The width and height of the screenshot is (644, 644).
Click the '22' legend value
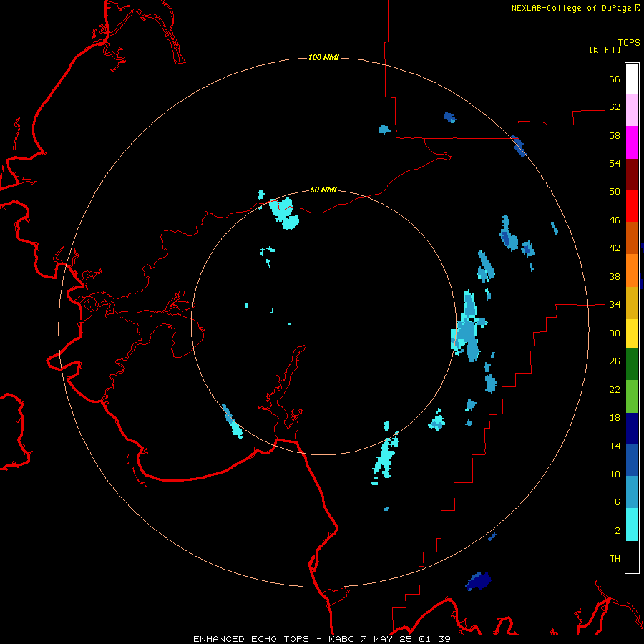tap(615, 389)
